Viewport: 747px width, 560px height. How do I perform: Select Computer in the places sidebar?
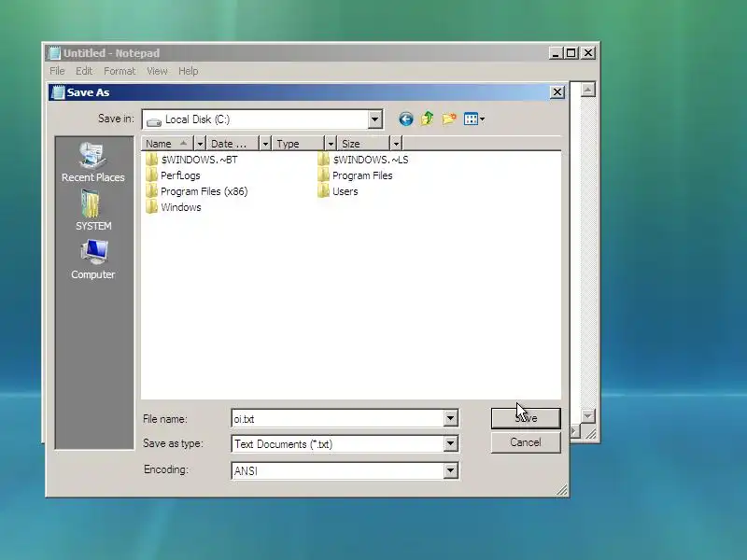92,259
